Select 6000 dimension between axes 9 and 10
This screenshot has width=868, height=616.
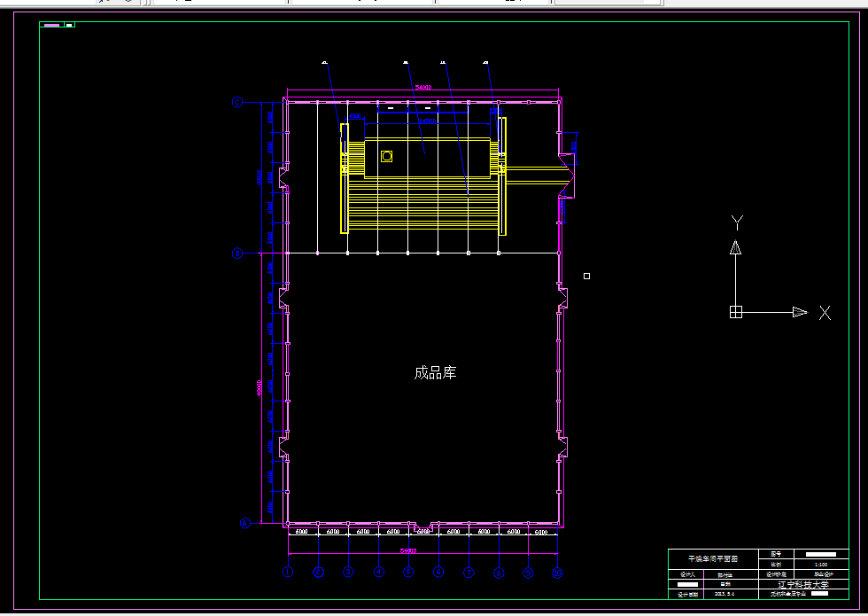point(541,533)
